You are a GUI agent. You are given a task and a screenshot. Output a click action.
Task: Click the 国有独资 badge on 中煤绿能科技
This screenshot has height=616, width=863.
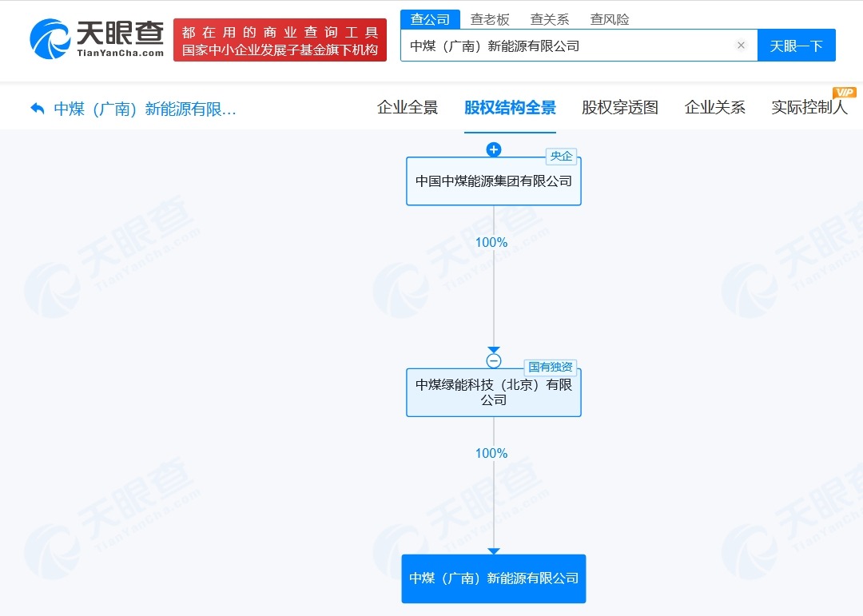tap(551, 367)
